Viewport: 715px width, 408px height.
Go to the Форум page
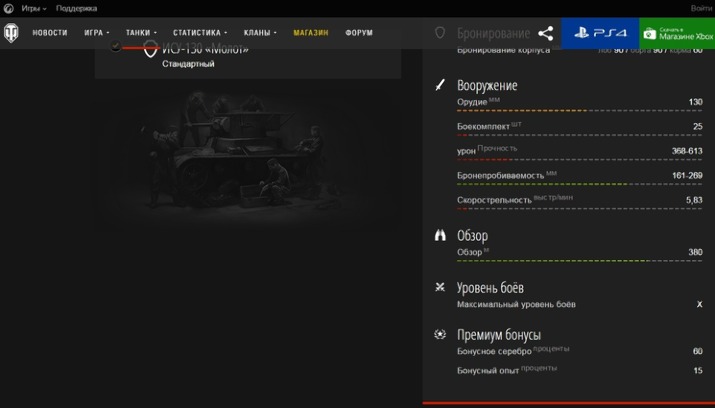point(359,33)
